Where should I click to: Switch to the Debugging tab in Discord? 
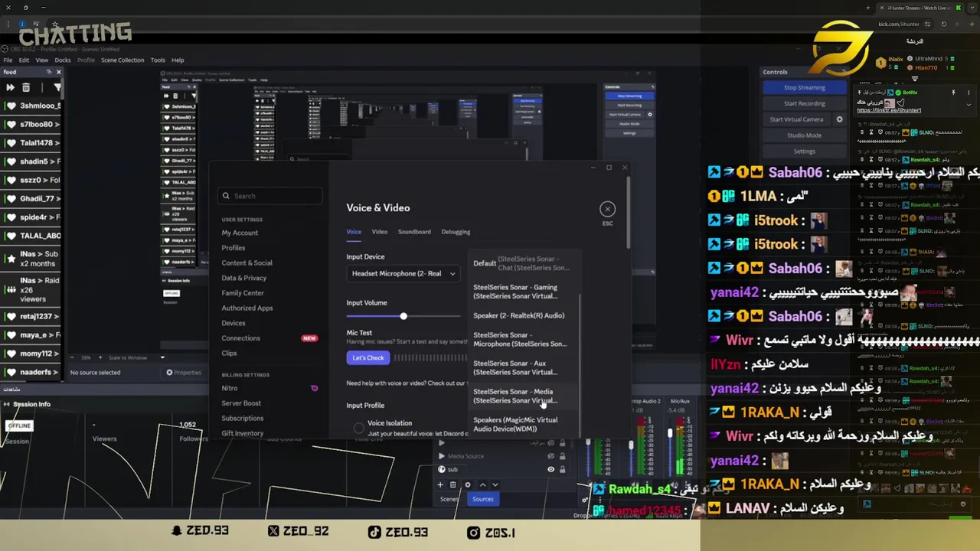(x=456, y=232)
